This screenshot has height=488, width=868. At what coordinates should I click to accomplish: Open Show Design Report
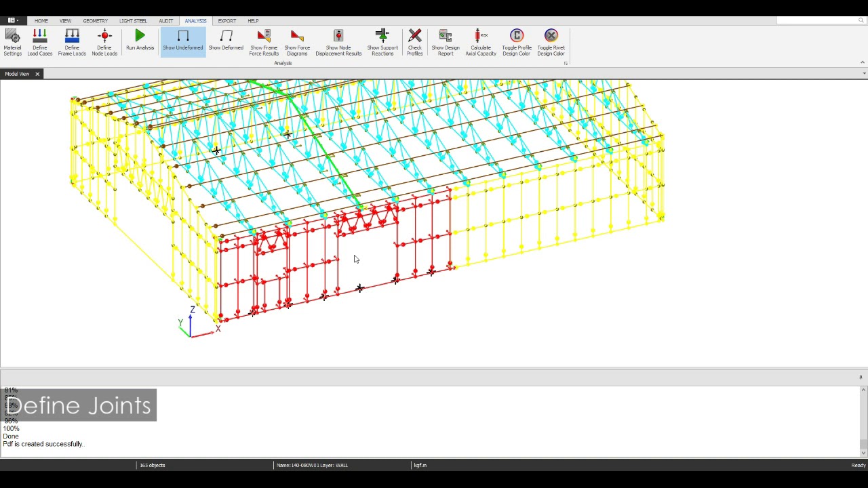(446, 42)
